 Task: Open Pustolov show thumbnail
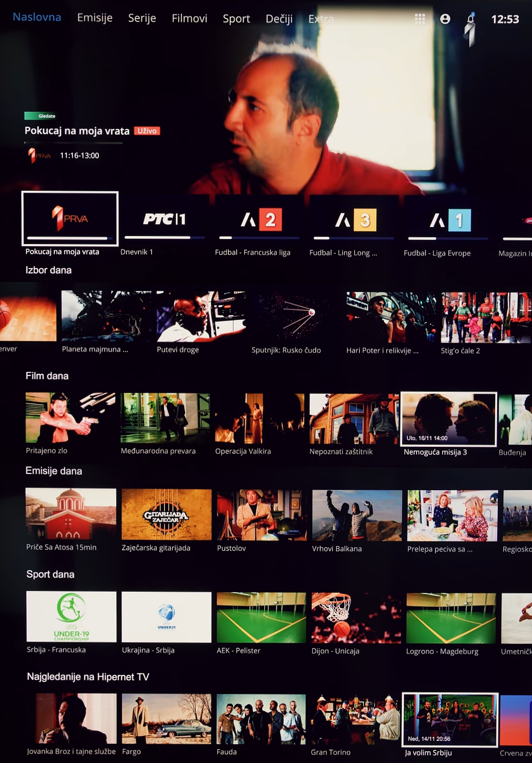point(262,515)
